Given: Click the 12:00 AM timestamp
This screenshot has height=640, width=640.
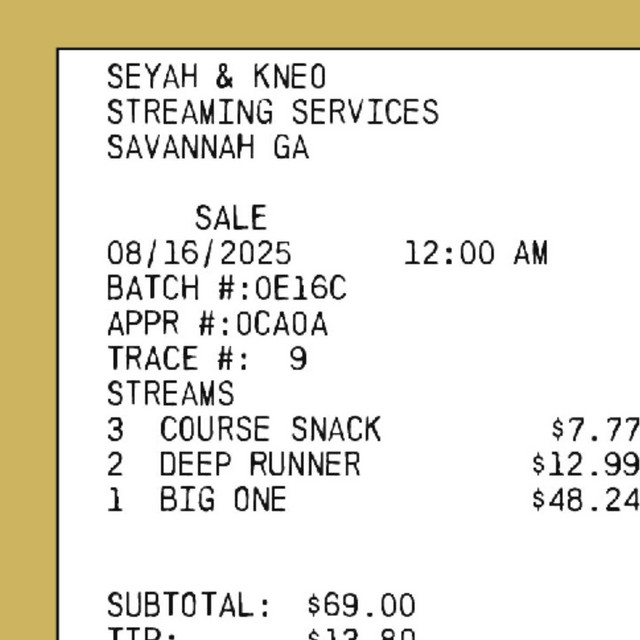Looking at the screenshot, I should (476, 253).
